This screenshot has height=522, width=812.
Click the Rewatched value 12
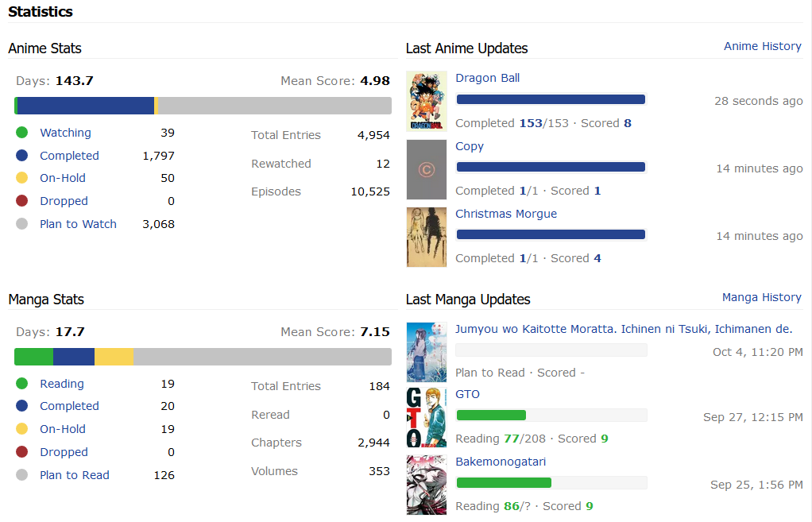coord(383,164)
